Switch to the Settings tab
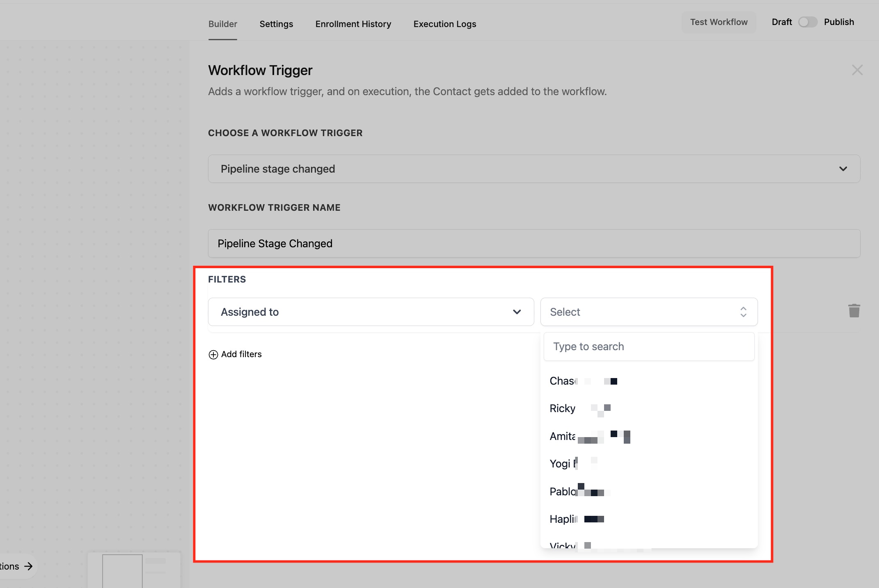The width and height of the screenshot is (879, 588). click(x=276, y=24)
